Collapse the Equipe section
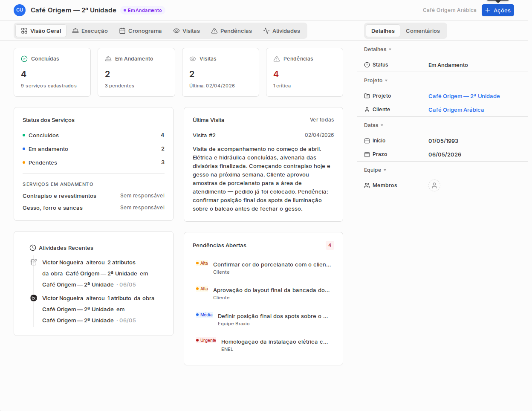Screen dimensions: 532x411 [375, 170]
